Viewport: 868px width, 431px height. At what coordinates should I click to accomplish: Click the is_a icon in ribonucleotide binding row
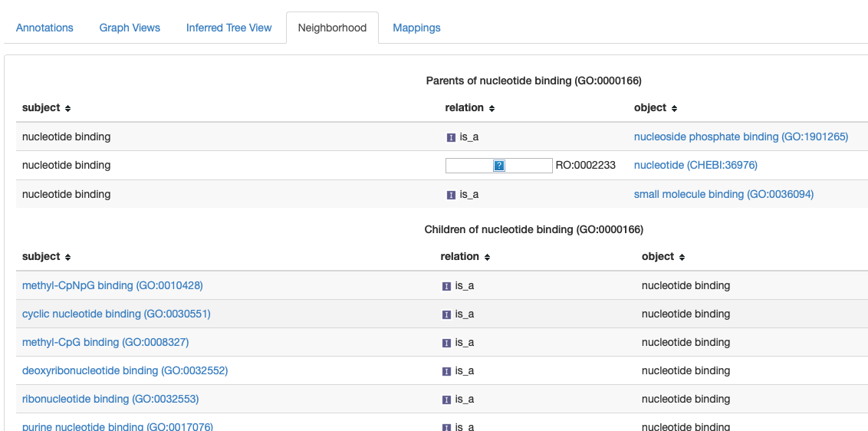[446, 400]
